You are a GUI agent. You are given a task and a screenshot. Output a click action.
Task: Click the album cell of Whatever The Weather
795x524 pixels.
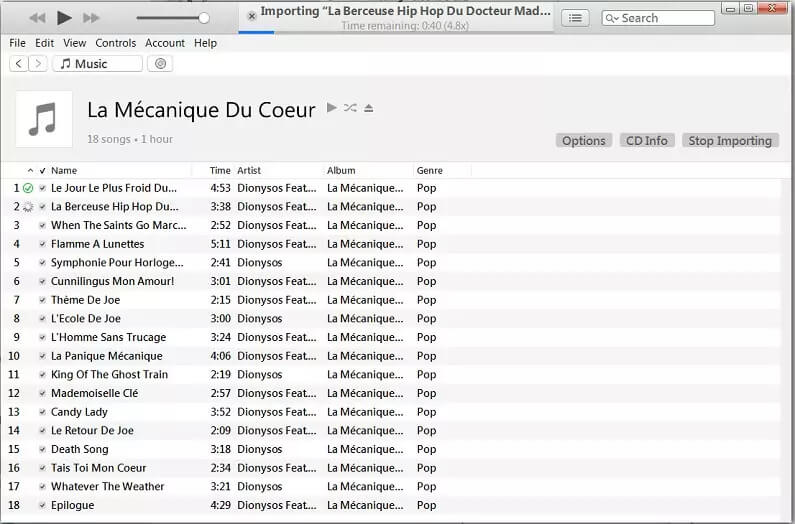[x=365, y=486]
